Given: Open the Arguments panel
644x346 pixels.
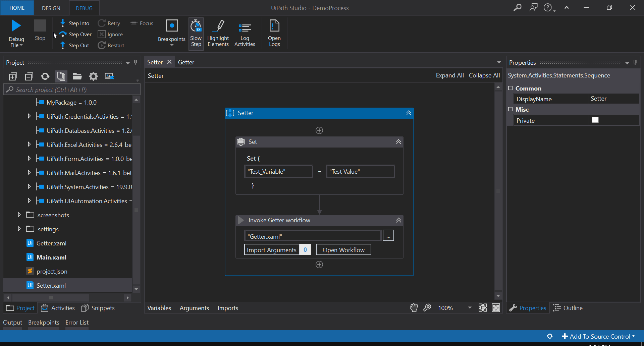Looking at the screenshot, I should [194, 308].
